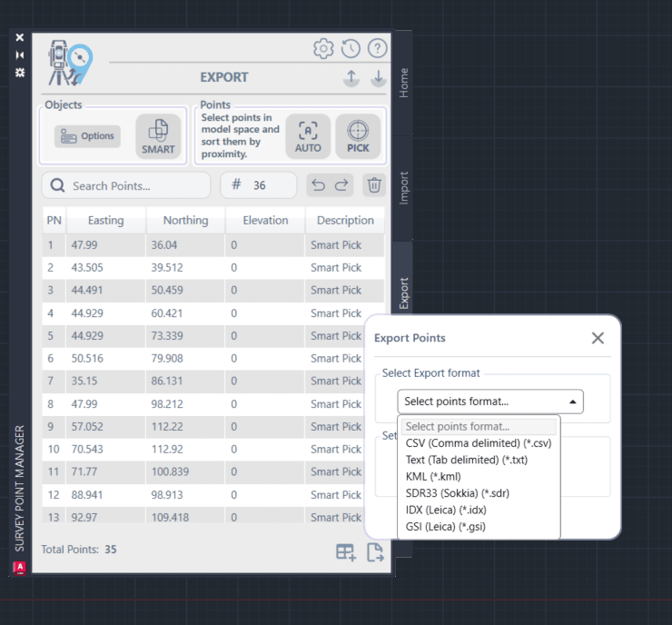Click the help question mark icon
672x625 pixels.
(x=378, y=49)
